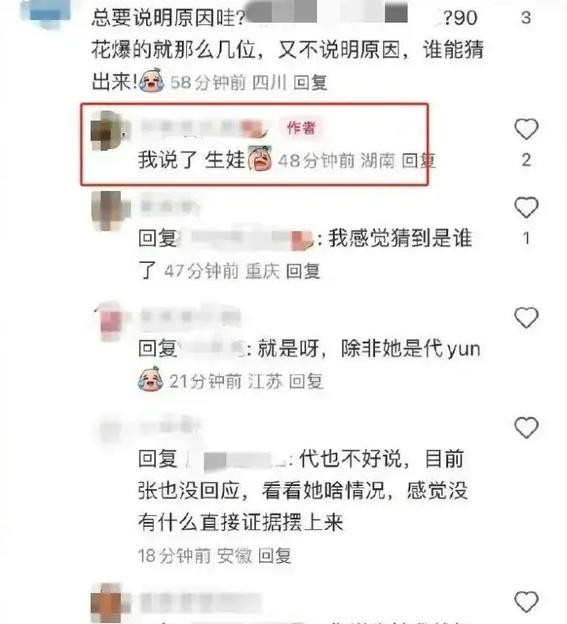
Task: Like the author's 生娃 comment
Action: (x=526, y=129)
